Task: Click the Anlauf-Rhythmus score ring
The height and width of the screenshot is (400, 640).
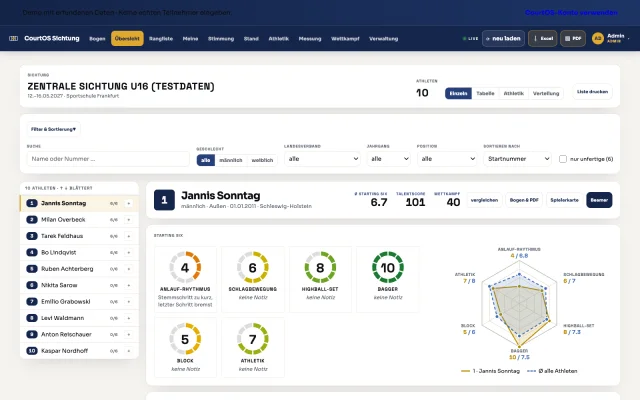Action: coord(185,268)
